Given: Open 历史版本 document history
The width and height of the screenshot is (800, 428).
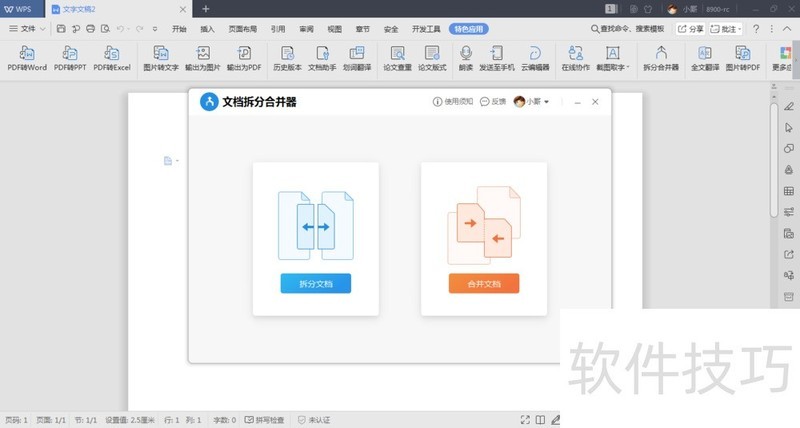Looking at the screenshot, I should [287, 58].
